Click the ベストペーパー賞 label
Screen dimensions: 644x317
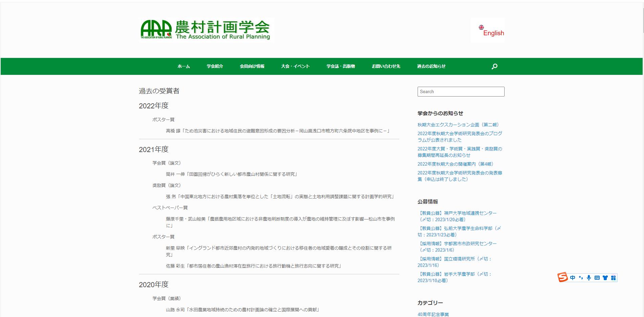170,208
